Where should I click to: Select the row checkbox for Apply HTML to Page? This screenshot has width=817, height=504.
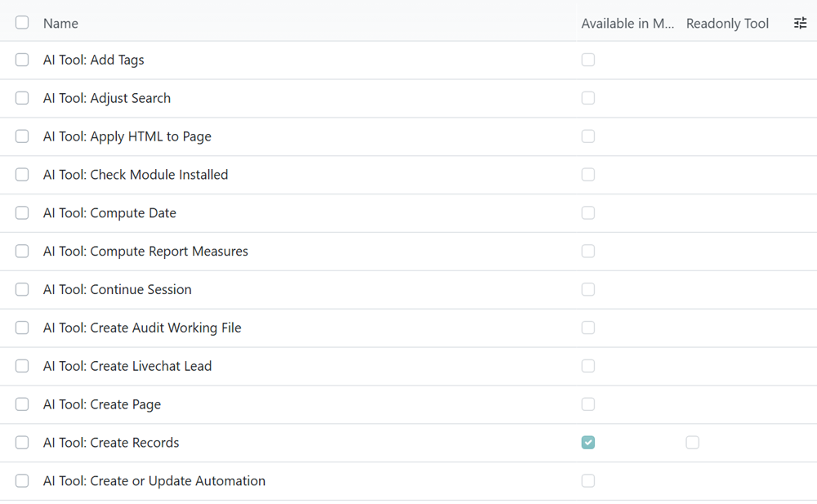(22, 136)
